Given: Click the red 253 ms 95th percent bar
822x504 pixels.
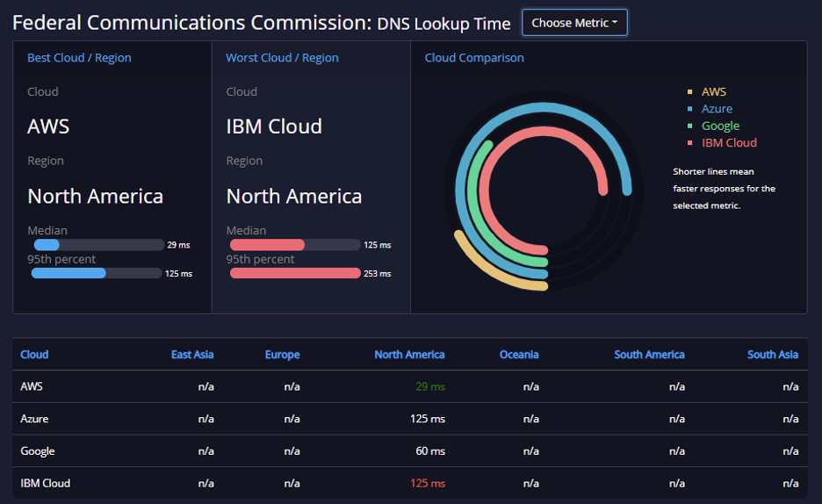Looking at the screenshot, I should (295, 273).
